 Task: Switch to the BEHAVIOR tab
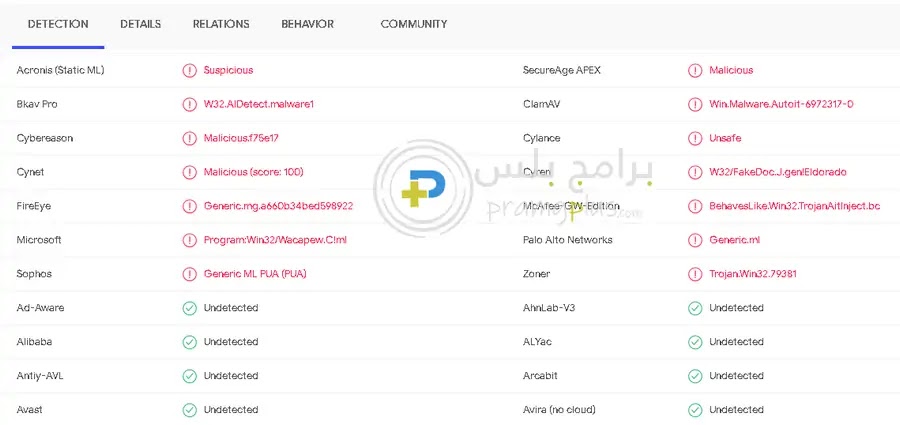[308, 24]
